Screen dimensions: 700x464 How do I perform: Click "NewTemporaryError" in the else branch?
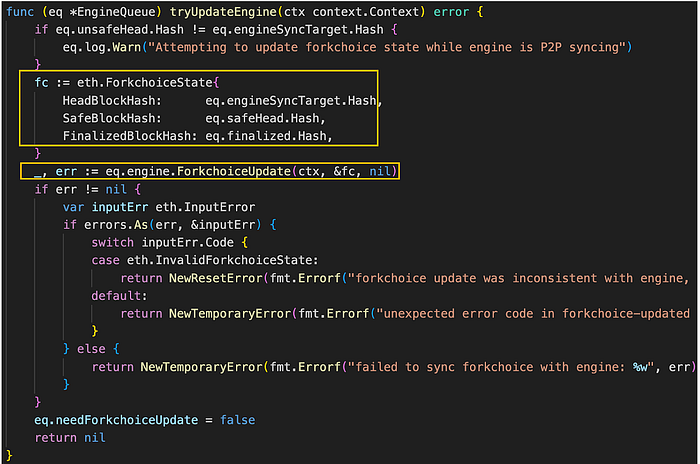tap(202, 368)
